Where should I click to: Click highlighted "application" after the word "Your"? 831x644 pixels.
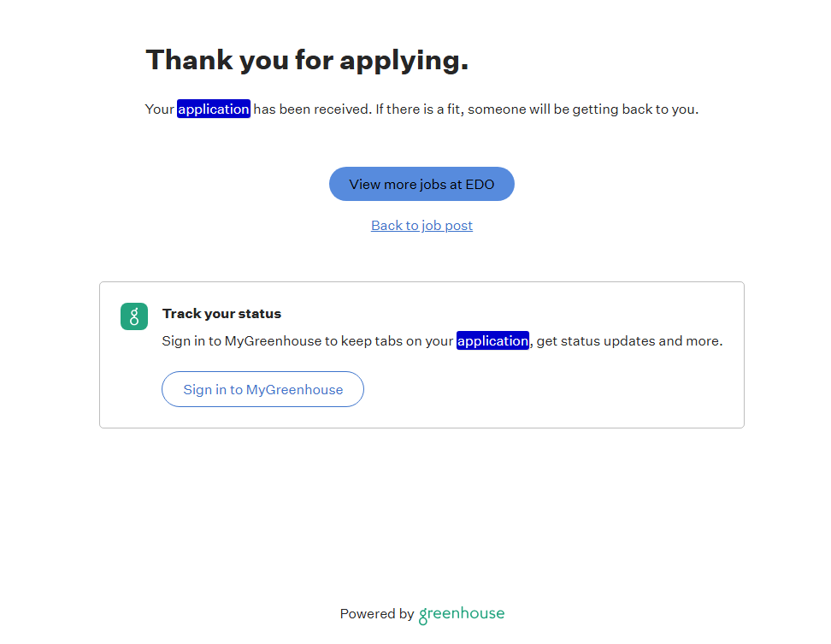[214, 109]
